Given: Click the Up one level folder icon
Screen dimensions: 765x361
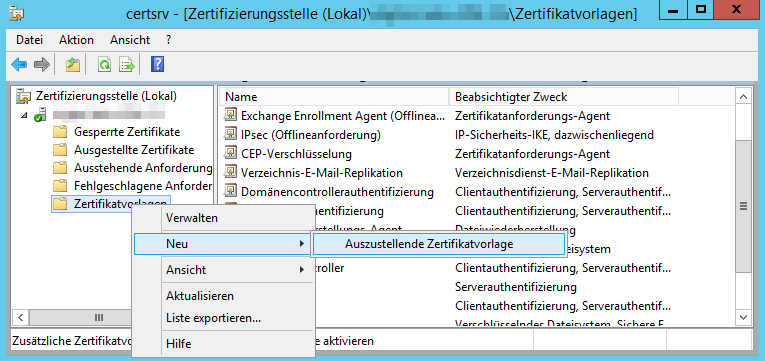Looking at the screenshot, I should tap(73, 64).
